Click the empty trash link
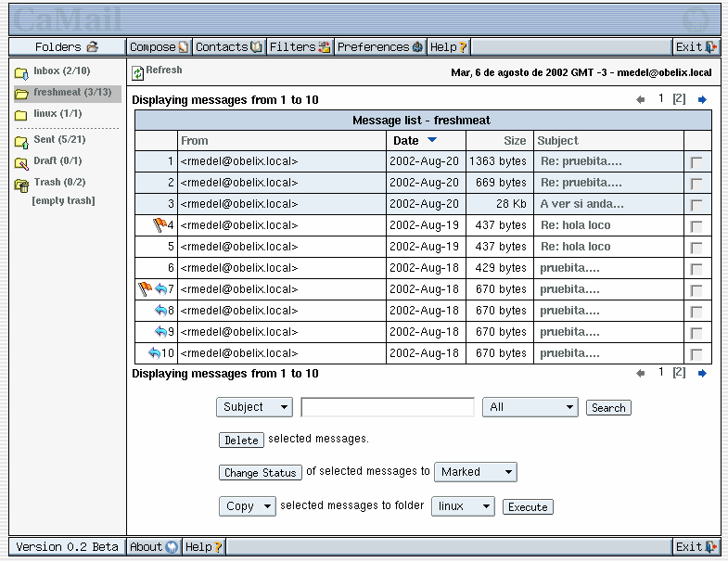Screen dimensions: 728x562 tap(63, 200)
